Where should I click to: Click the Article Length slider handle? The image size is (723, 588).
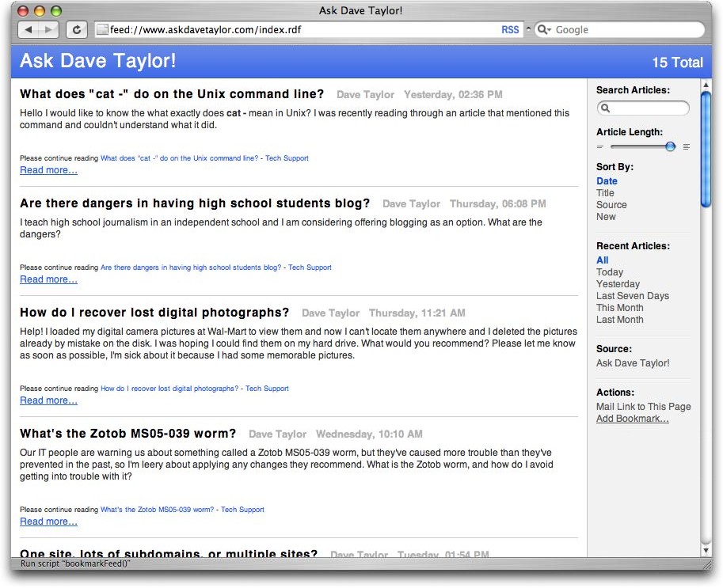point(671,146)
